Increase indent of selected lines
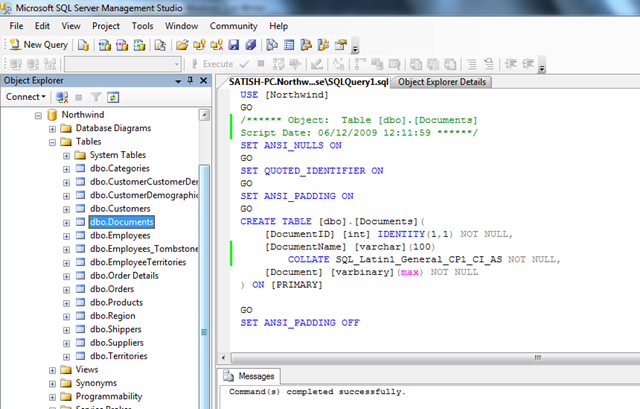Viewport: 640px width, 409px height. [528, 64]
